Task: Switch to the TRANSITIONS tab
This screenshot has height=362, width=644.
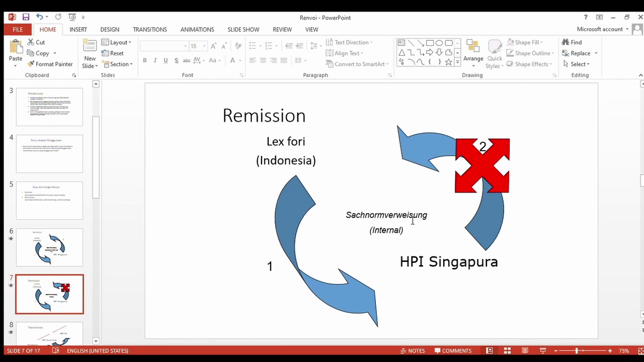Action: click(150, 30)
